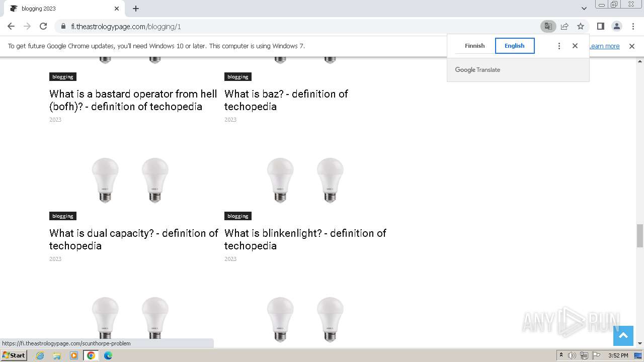
Task: Click scrollbar down arrow
Action: point(640,343)
